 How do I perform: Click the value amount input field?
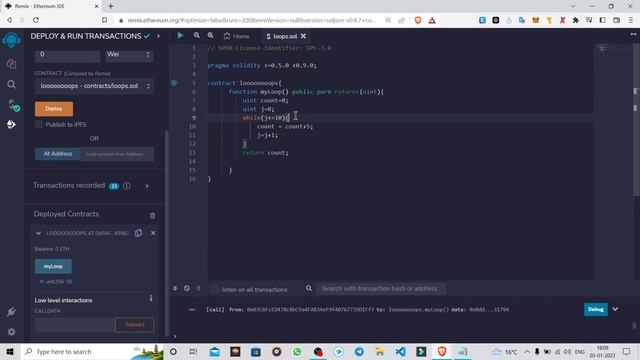coord(67,55)
